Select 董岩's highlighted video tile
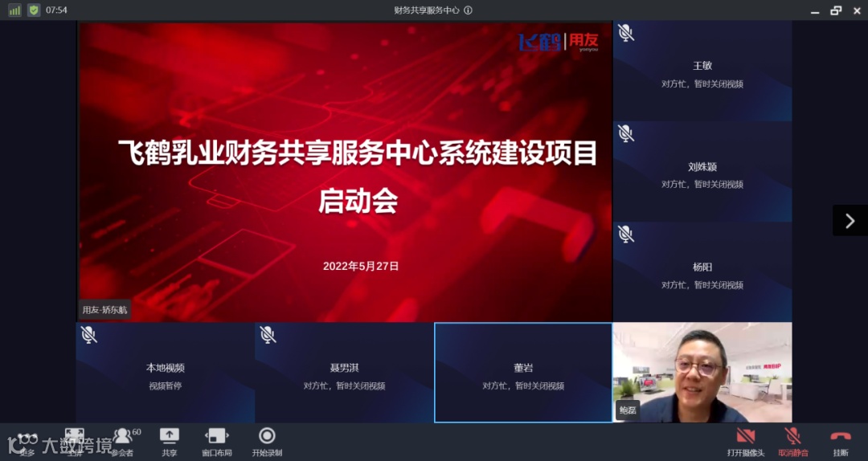The height and width of the screenshot is (461, 868). (523, 373)
